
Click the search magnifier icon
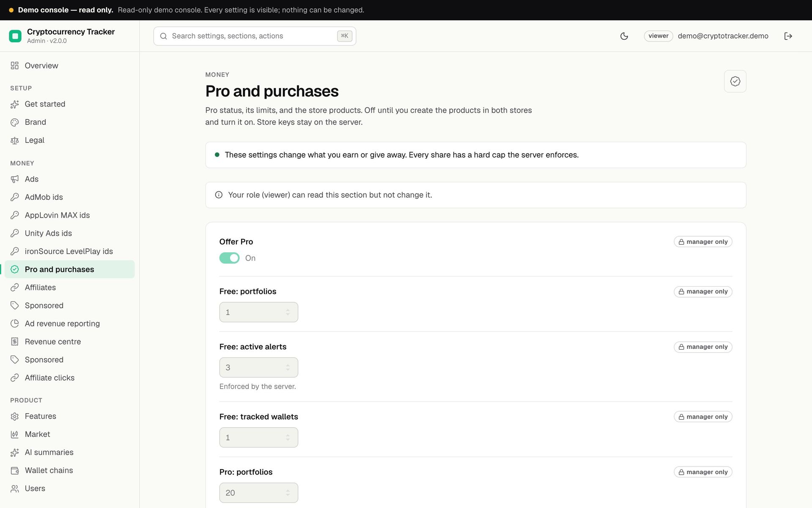click(163, 36)
